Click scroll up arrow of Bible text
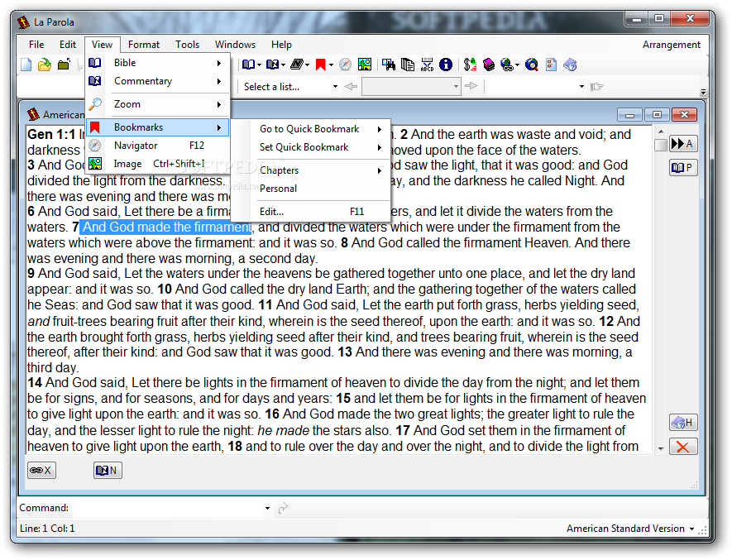Viewport: 732px width, 560px height. (661, 132)
